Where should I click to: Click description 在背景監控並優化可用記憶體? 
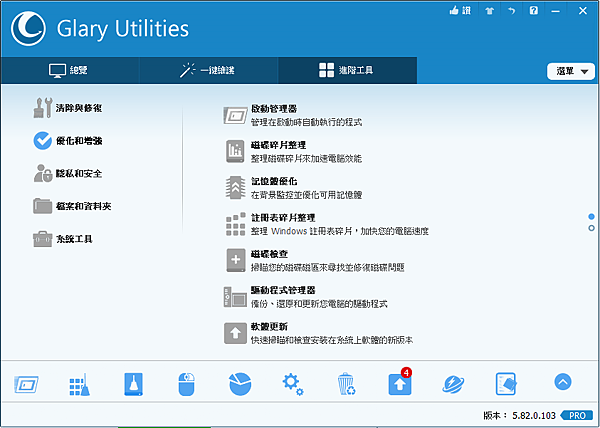[307, 195]
